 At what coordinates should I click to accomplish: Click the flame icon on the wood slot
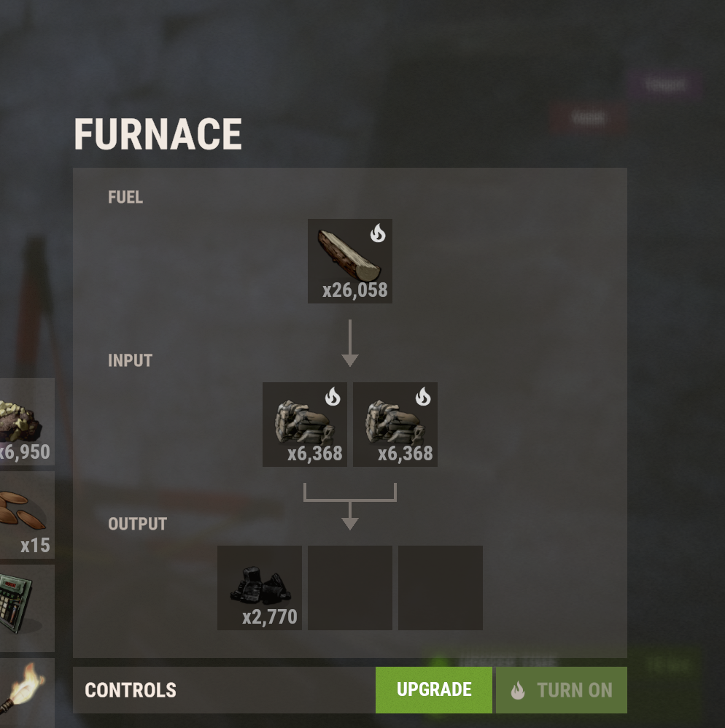378,233
